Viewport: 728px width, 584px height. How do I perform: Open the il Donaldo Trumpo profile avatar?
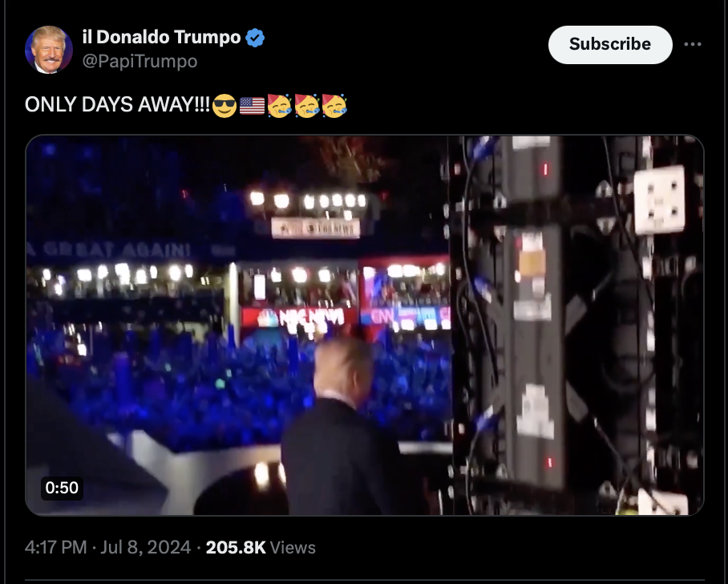tap(49, 50)
